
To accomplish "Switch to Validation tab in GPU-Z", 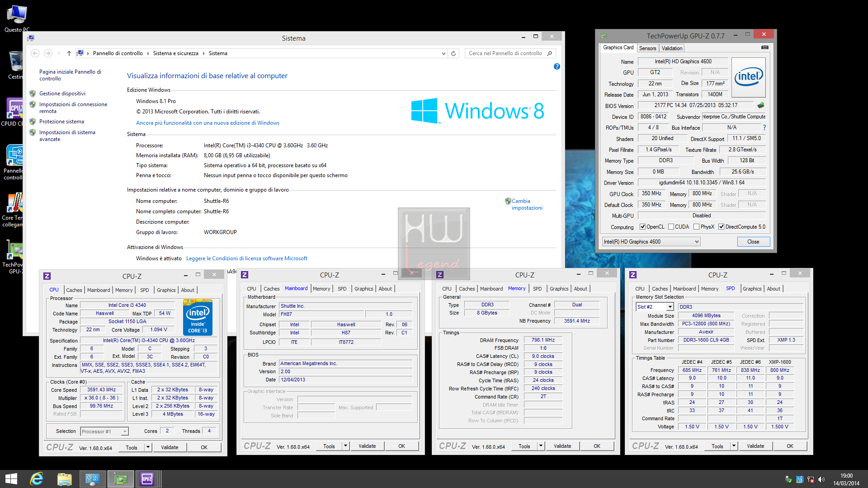I will coord(672,48).
